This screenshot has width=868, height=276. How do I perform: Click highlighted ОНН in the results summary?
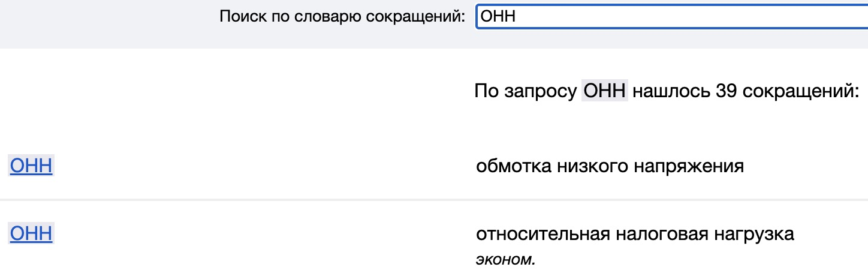coord(605,92)
